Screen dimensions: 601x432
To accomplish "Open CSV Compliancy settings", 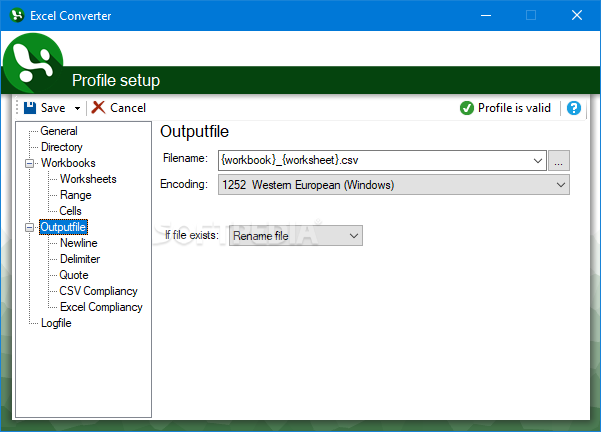I will pos(99,291).
